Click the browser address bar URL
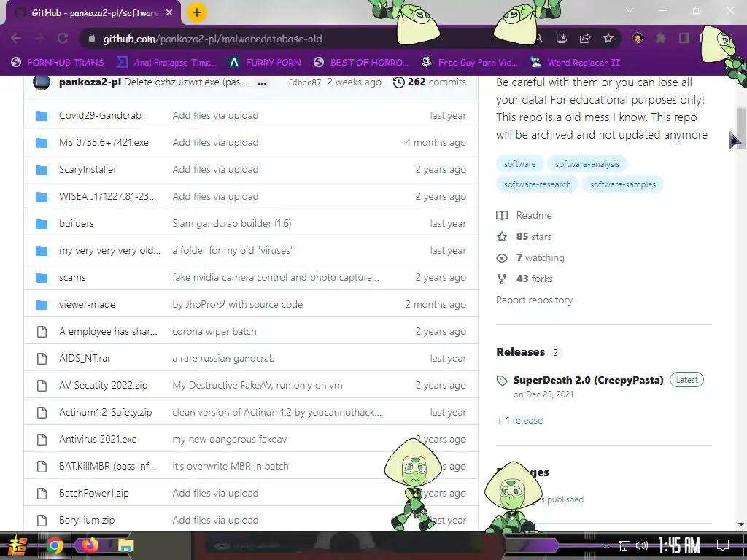Image resolution: width=747 pixels, height=560 pixels. click(212, 39)
